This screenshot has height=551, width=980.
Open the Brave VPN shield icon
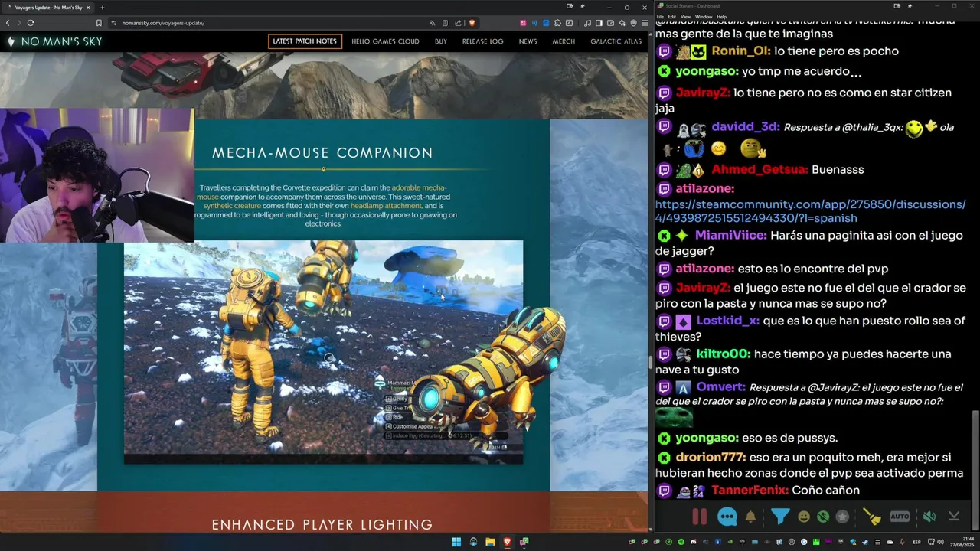(633, 23)
